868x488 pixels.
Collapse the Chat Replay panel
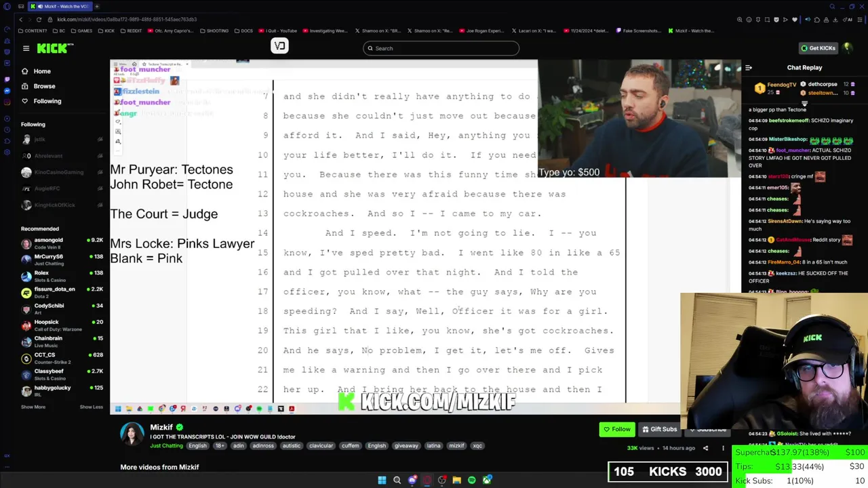749,68
